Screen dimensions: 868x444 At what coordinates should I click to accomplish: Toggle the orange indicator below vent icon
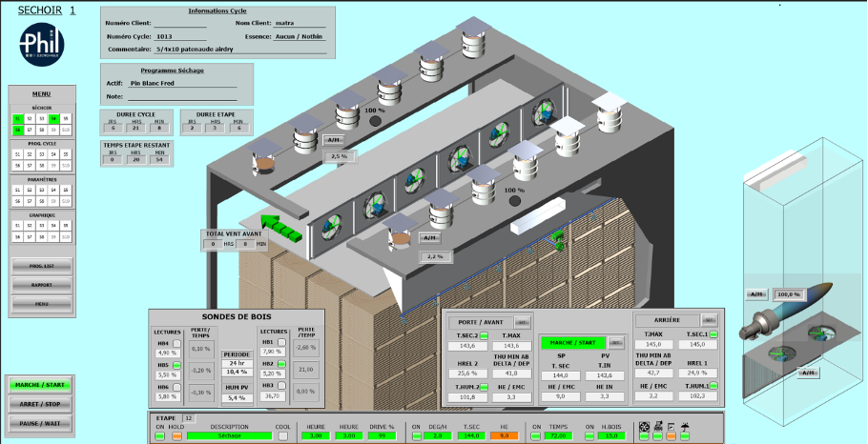click(671, 436)
